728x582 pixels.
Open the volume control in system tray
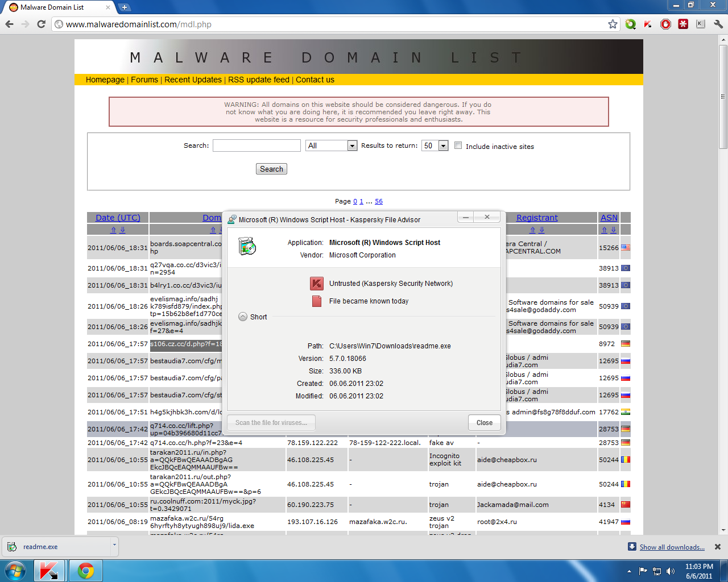671,571
